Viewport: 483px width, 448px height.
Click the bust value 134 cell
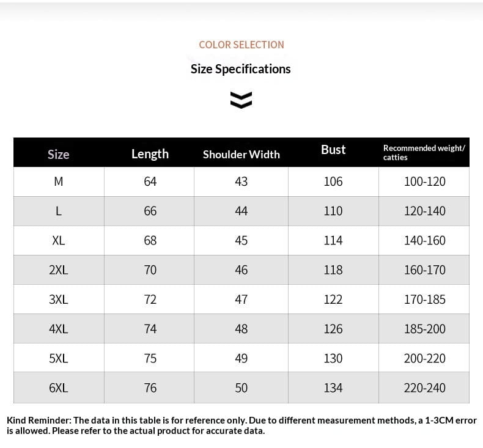coord(333,387)
